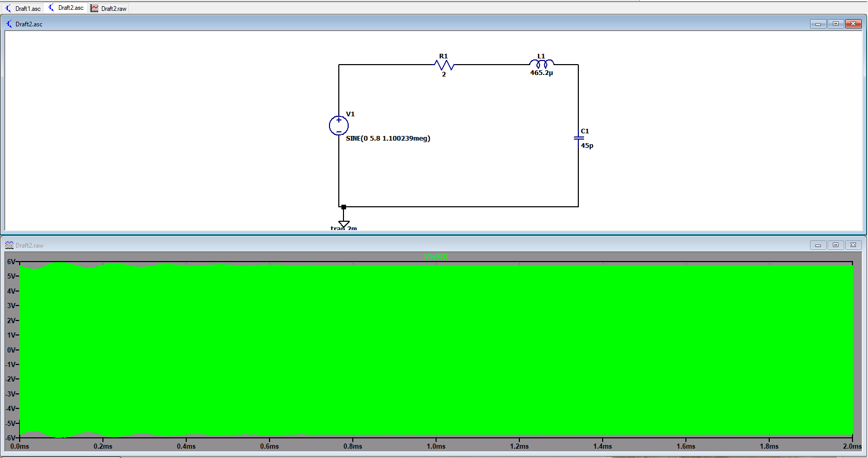Viewport: 868px width, 458px height.
Task: Switch to the Draft2.raw tab
Action: click(x=109, y=8)
